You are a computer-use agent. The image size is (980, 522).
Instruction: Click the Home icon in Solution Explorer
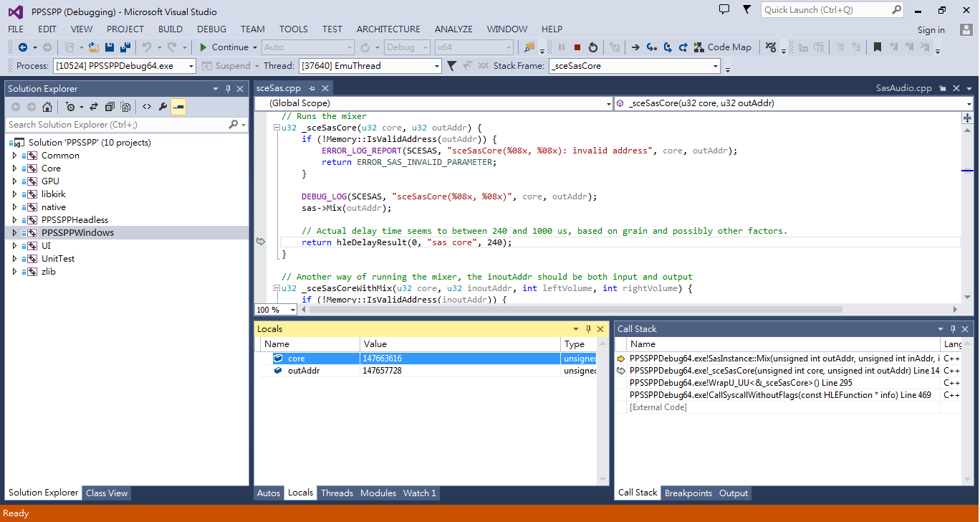click(47, 107)
